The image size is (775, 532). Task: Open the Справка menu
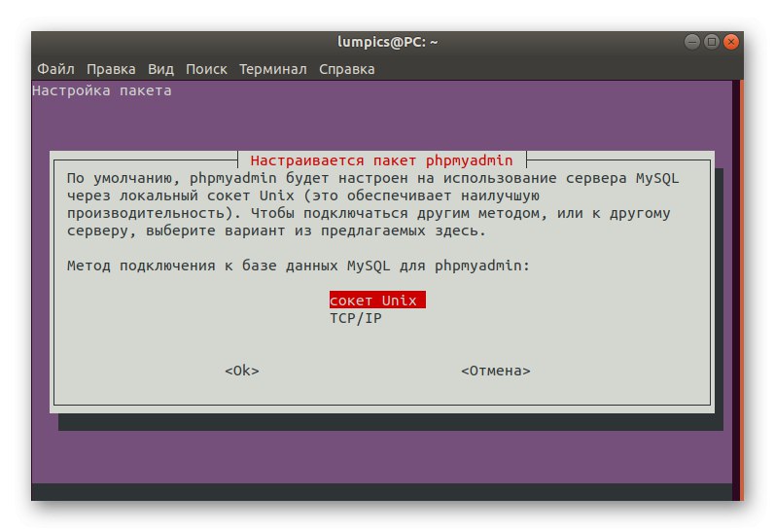[x=346, y=69]
